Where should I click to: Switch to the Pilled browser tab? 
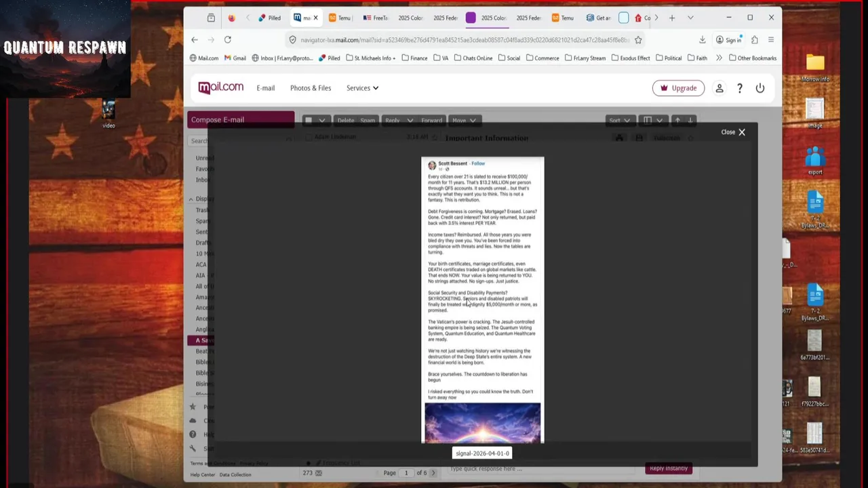pyautogui.click(x=269, y=18)
